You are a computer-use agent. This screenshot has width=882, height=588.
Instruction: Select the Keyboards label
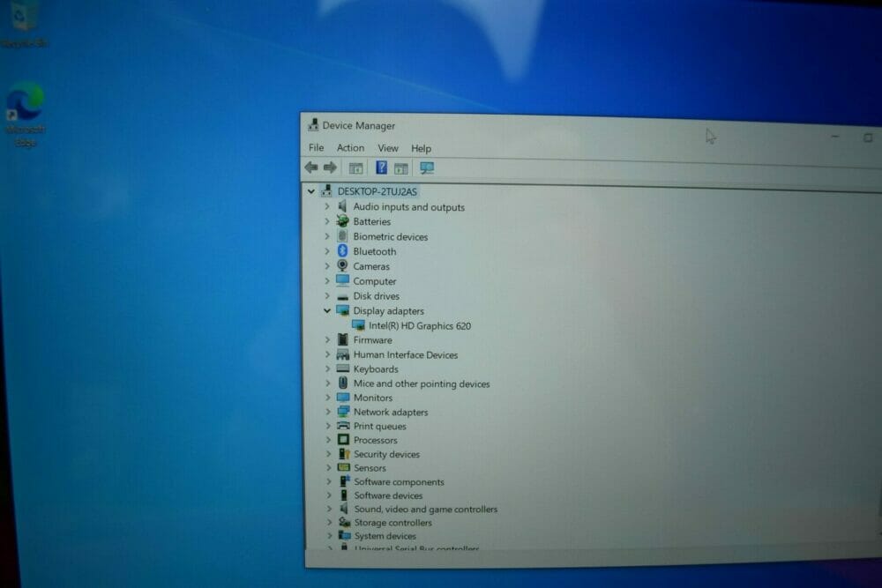(376, 369)
